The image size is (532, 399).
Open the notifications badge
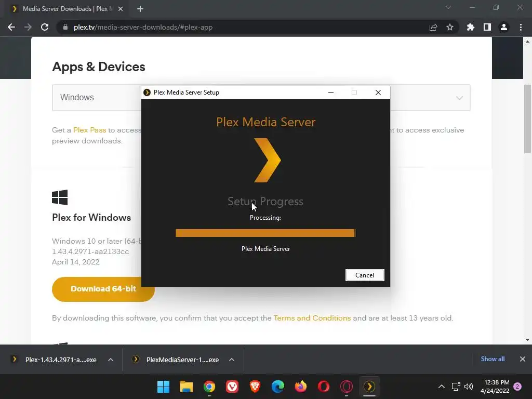(517, 387)
